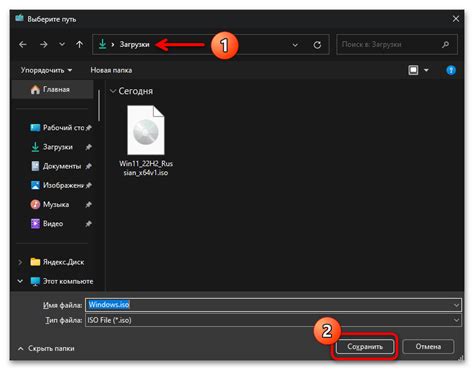The width and height of the screenshot is (474, 370).
Task: Go back with the left arrow button
Action: coord(23,44)
